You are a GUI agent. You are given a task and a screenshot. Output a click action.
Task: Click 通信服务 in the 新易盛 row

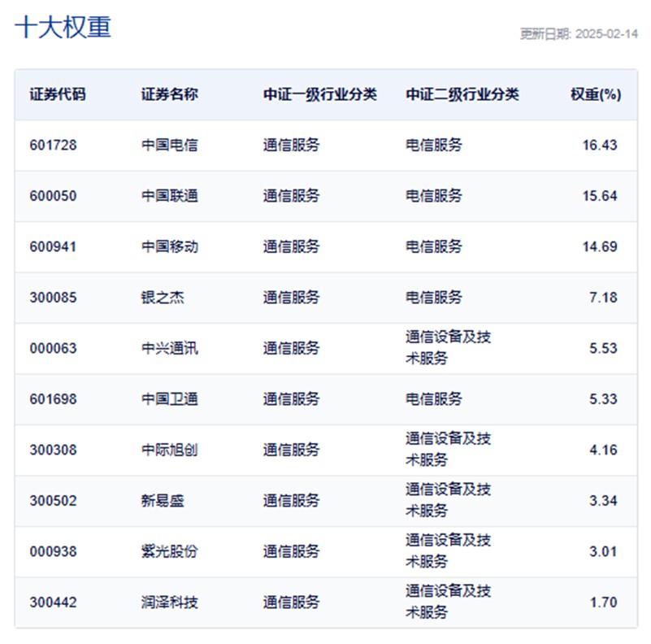click(x=292, y=501)
